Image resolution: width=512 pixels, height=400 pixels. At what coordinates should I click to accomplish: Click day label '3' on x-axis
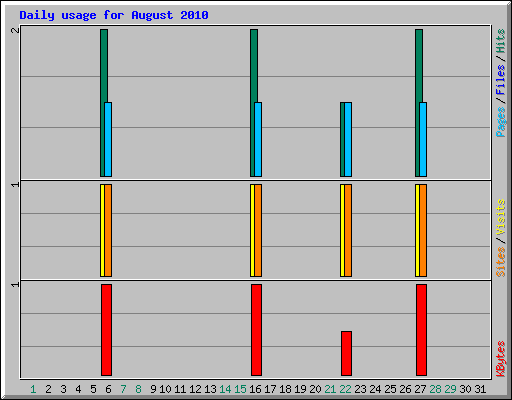pyautogui.click(x=63, y=389)
